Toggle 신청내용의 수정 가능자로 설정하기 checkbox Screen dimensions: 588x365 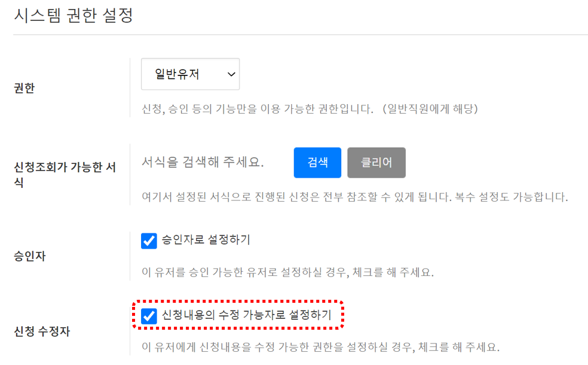[x=149, y=316]
